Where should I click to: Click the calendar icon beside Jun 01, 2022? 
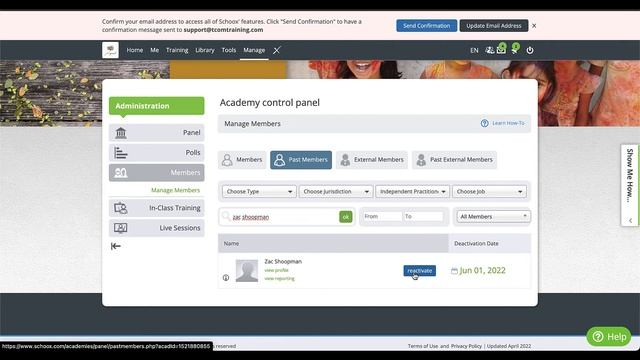[x=454, y=271]
